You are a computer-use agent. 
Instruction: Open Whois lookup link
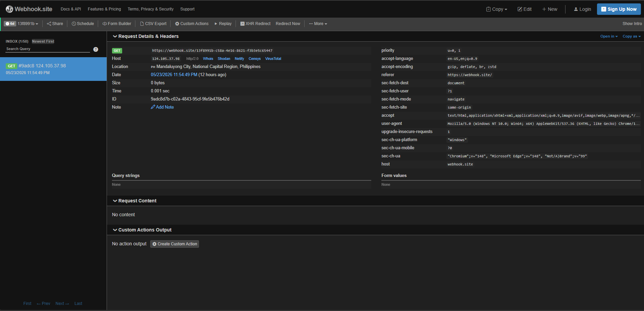(208, 59)
